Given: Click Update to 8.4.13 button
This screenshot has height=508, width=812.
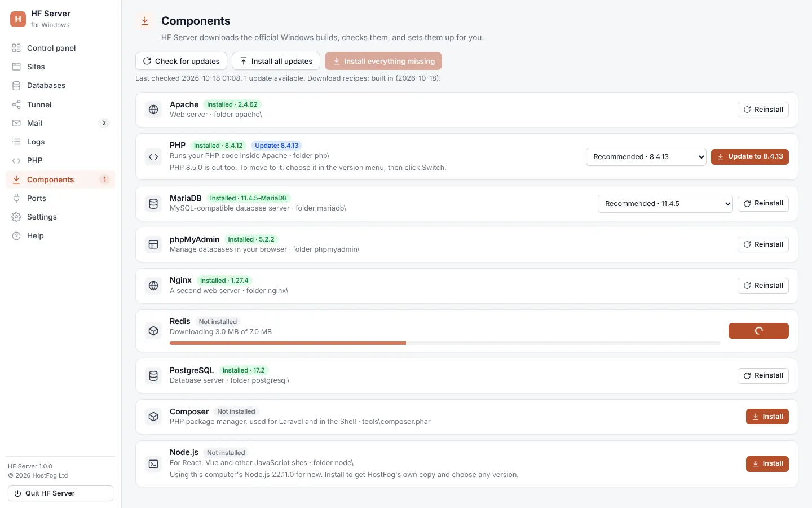Looking at the screenshot, I should [750, 157].
